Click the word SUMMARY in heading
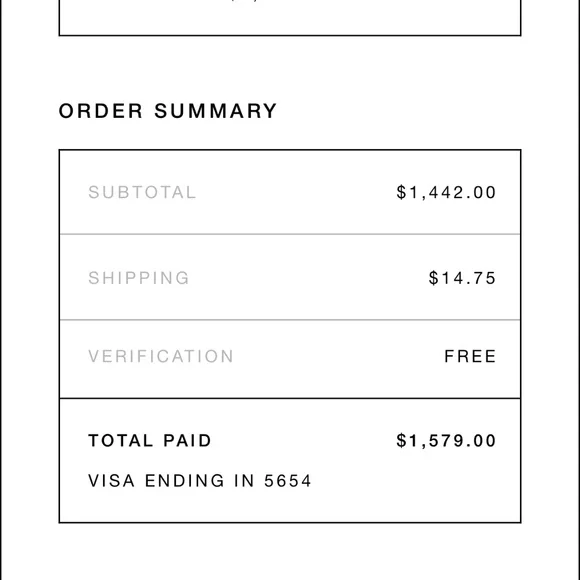580x580 pixels. tap(215, 111)
